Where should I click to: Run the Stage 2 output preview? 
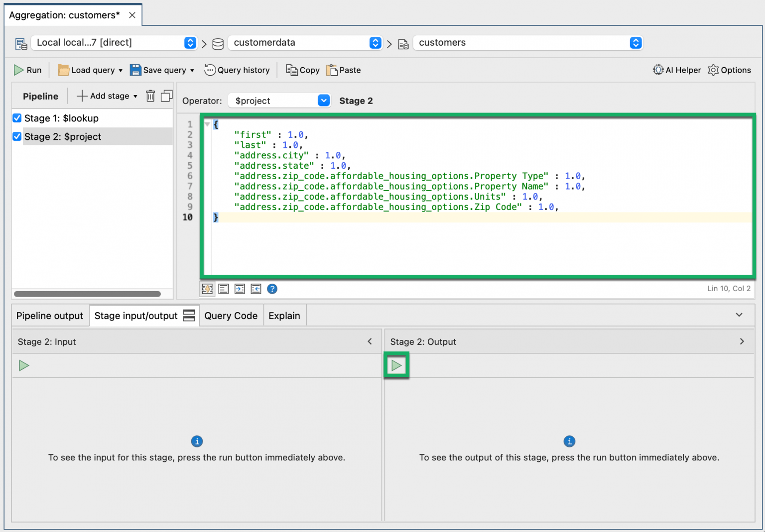tap(396, 365)
